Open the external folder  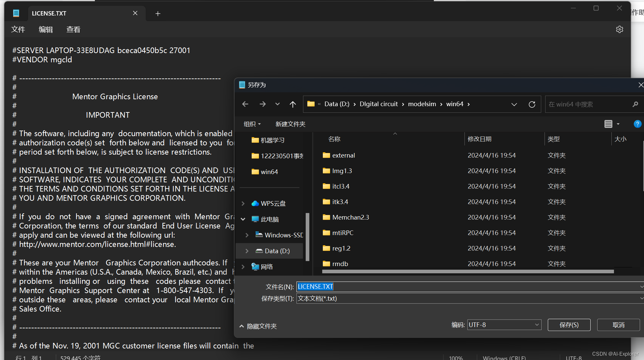click(343, 155)
